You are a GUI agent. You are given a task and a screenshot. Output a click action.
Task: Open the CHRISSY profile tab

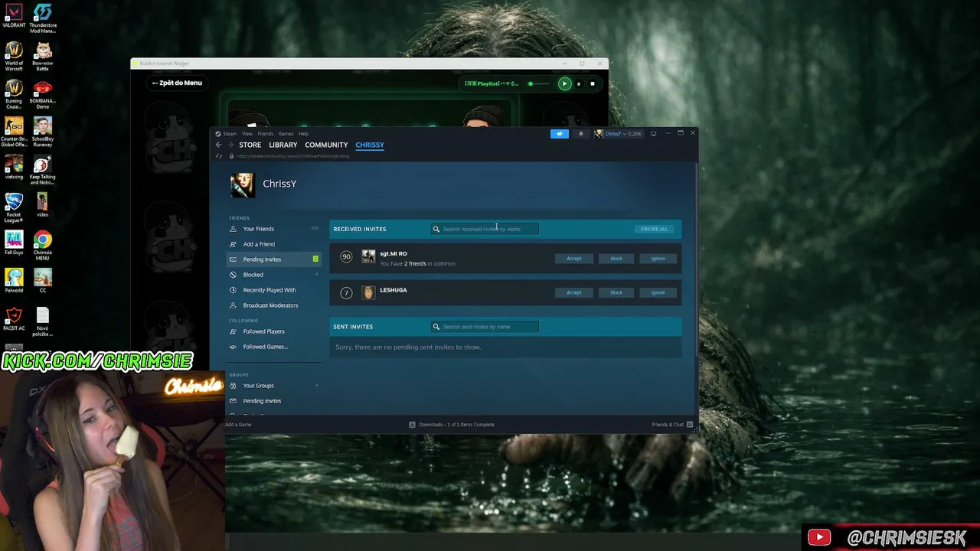(x=370, y=145)
